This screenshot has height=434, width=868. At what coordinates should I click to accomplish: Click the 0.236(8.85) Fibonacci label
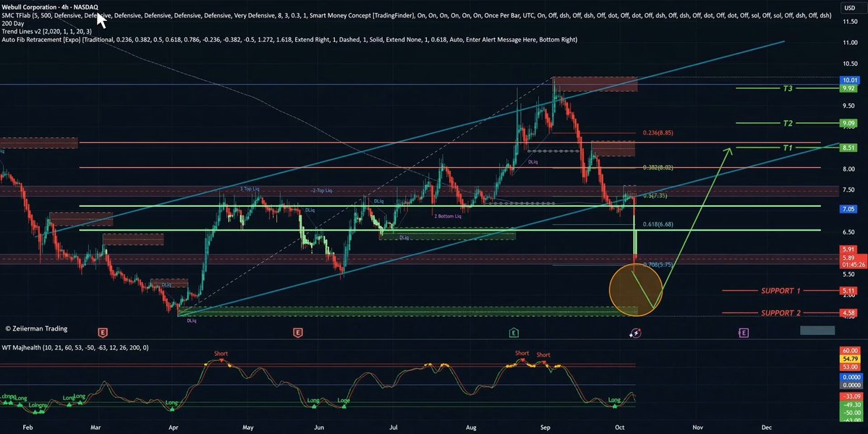tap(658, 133)
